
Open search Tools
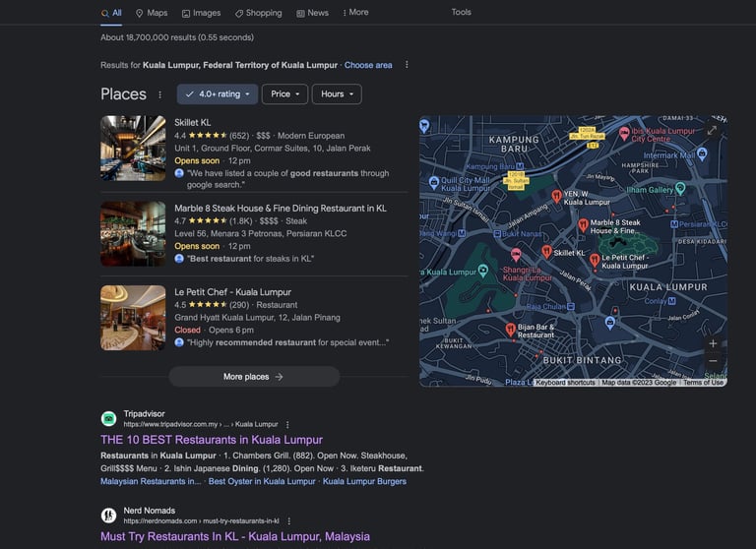pyautogui.click(x=462, y=12)
